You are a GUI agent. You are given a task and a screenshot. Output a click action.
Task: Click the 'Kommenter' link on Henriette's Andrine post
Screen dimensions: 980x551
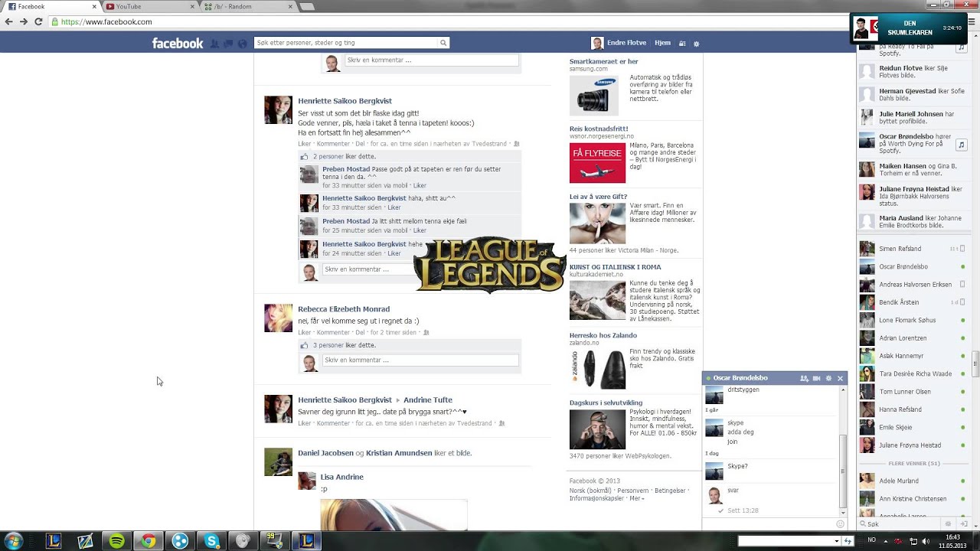333,423
